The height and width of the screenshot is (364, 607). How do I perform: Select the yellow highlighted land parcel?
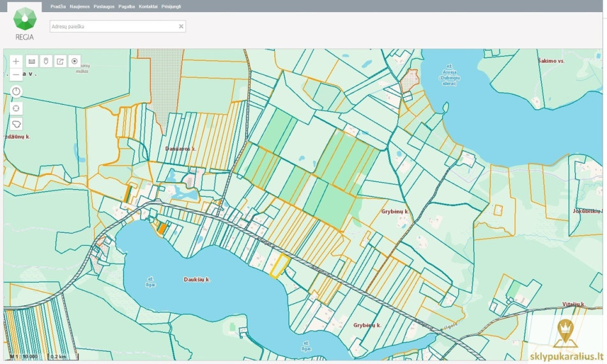[280, 266]
